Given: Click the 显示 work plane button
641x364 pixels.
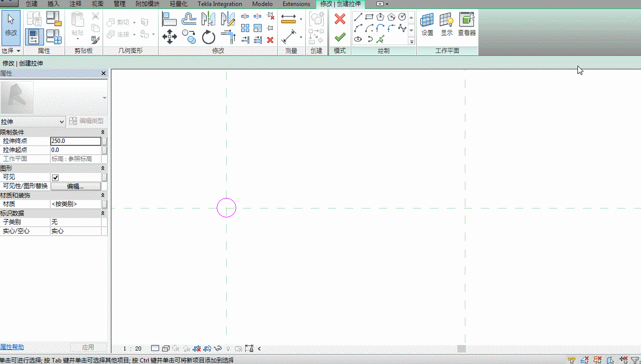Looking at the screenshot, I should (x=446, y=24).
